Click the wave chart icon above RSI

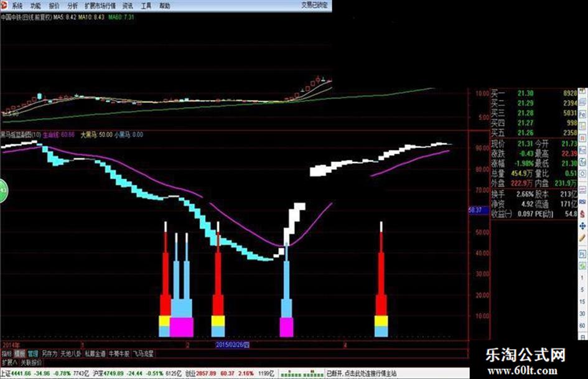point(583,190)
